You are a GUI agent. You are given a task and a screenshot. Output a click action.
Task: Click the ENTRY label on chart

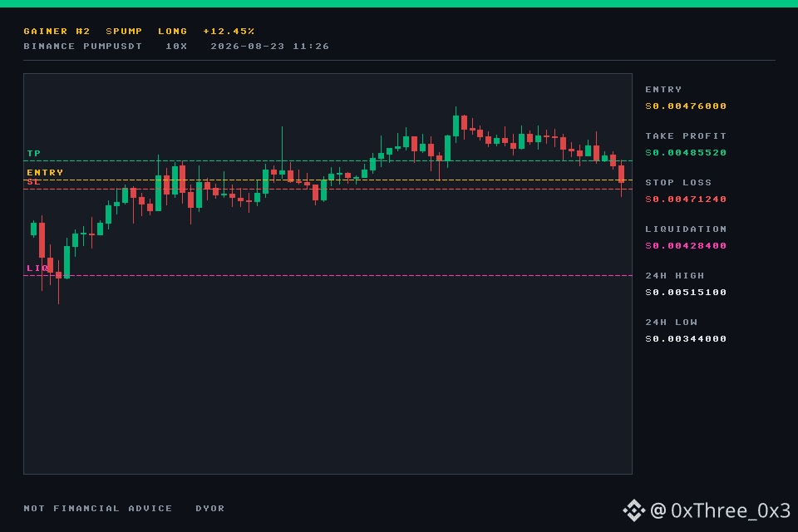coord(45,173)
